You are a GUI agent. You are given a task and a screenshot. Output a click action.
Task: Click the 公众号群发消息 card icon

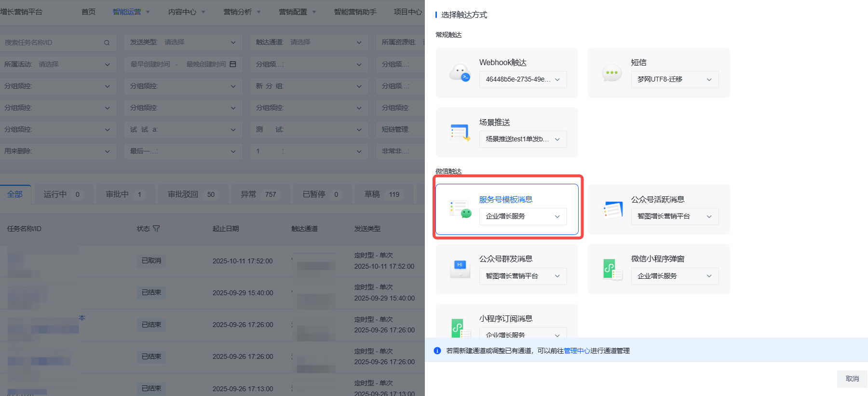point(460,269)
